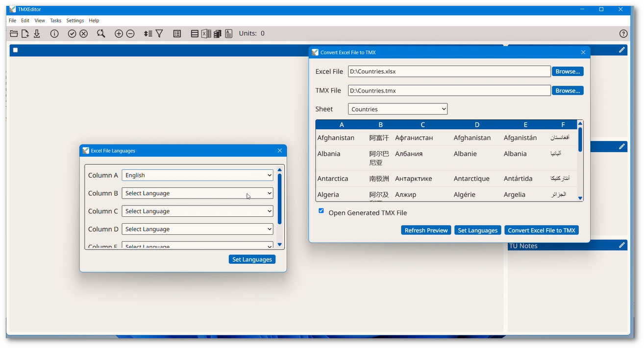The width and height of the screenshot is (644, 348).
Task: Click column A header in preview table
Action: [342, 125]
